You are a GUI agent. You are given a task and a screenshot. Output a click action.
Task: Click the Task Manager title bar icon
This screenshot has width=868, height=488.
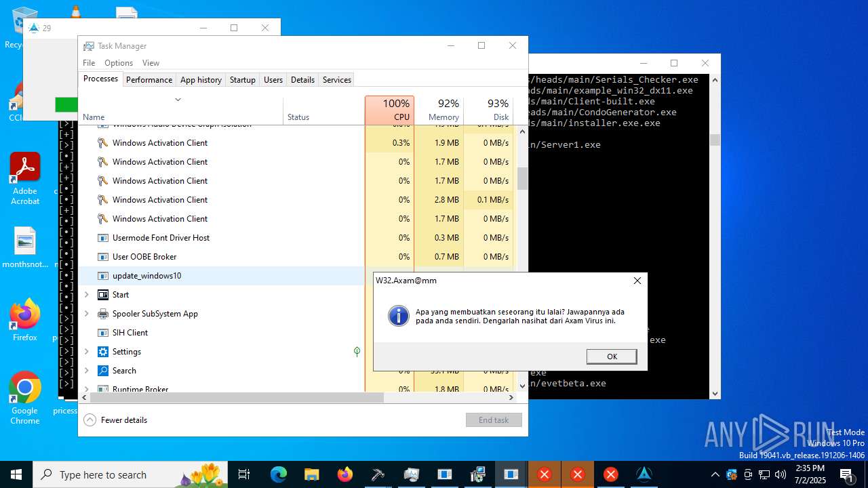click(89, 46)
